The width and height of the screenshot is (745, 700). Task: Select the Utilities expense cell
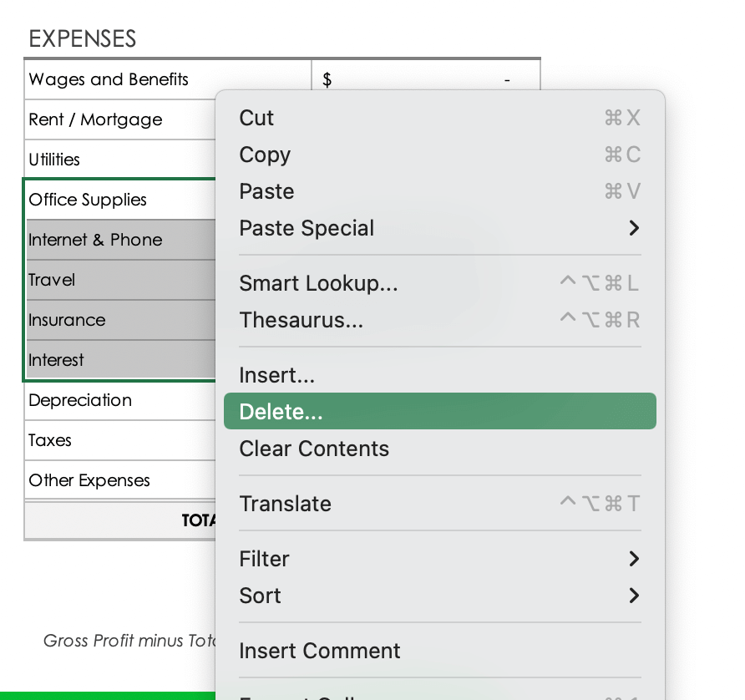pos(54,160)
